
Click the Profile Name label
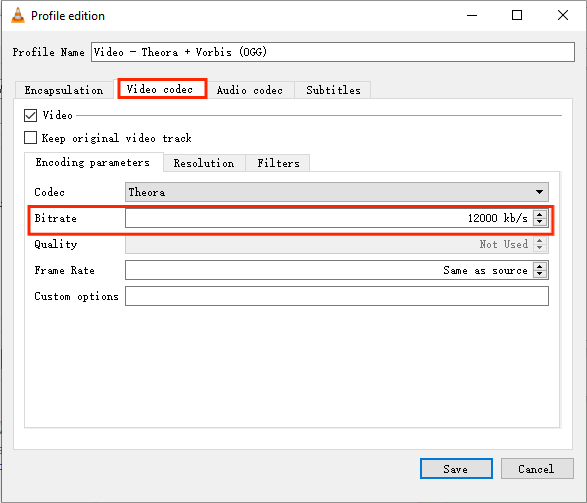[49, 52]
